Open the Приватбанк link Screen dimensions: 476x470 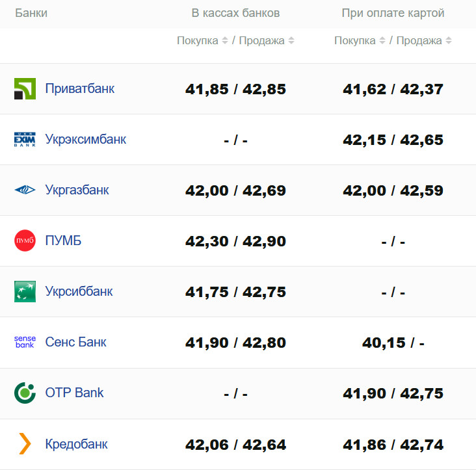80,89
